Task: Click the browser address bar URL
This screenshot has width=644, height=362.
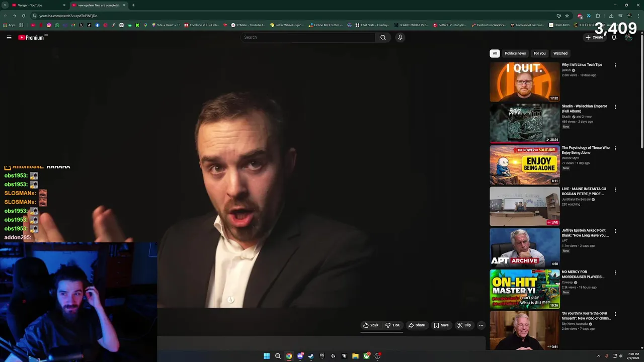Action: click(x=68, y=16)
